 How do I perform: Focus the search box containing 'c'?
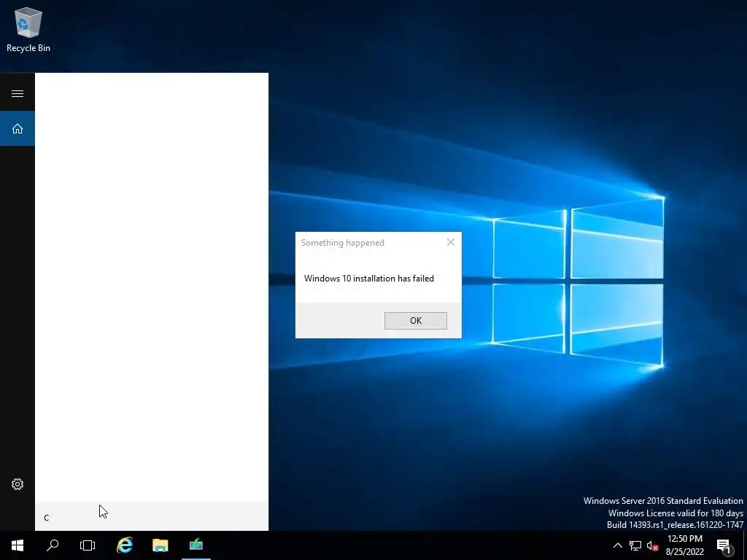152,518
